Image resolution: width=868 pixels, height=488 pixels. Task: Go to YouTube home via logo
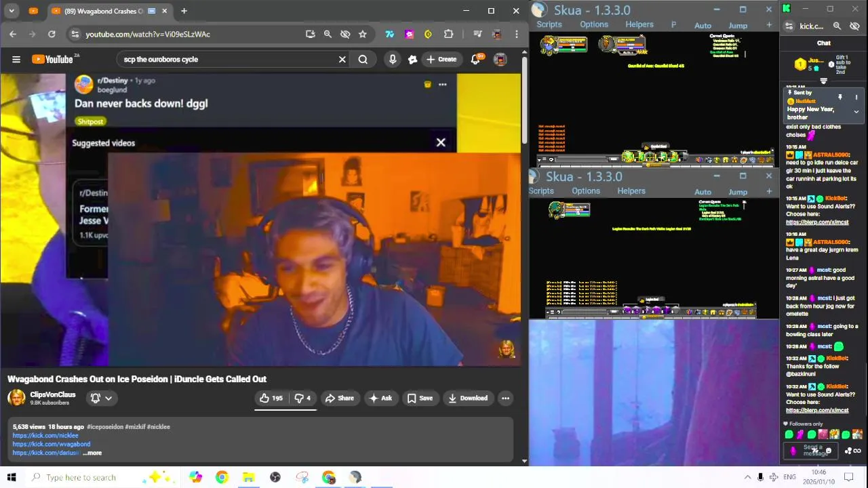point(53,60)
